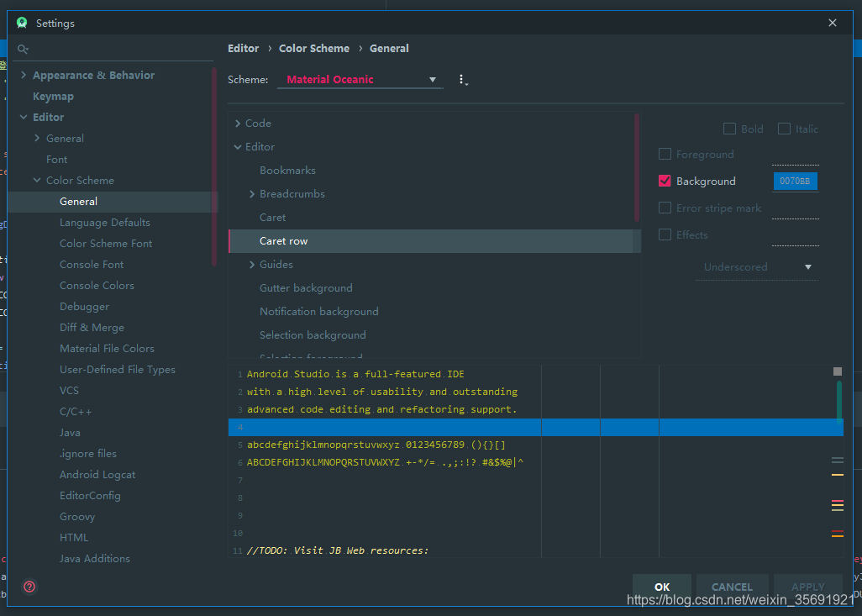This screenshot has height=616, width=862.
Task: Enable the Error stripe mark checkbox
Action: click(665, 208)
